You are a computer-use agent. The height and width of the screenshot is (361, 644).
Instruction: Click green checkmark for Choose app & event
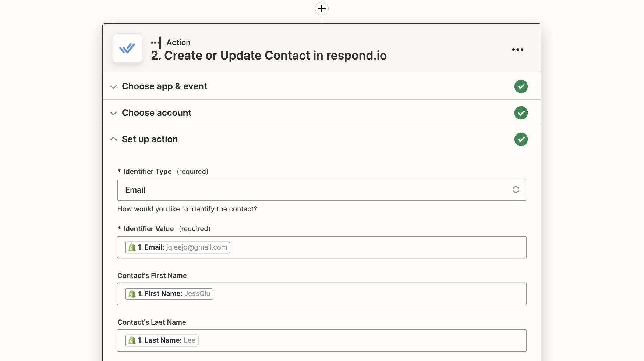pyautogui.click(x=521, y=86)
